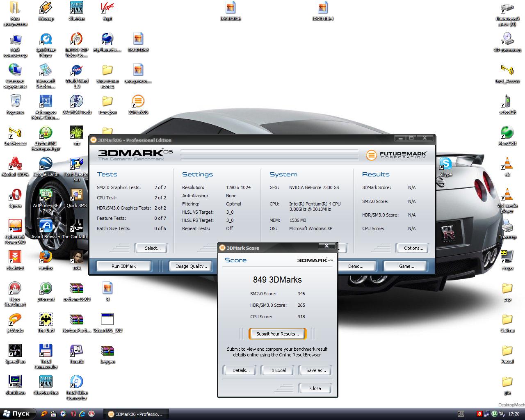This screenshot has height=420, width=525.
Task: Click the µTorrent tray icon
Action: tap(495, 414)
